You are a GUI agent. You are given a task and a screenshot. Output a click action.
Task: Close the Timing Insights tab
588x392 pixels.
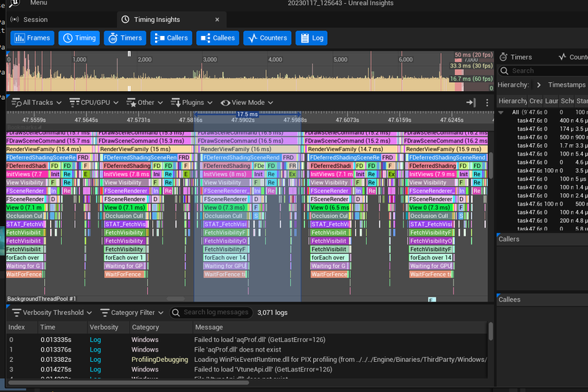tap(217, 20)
